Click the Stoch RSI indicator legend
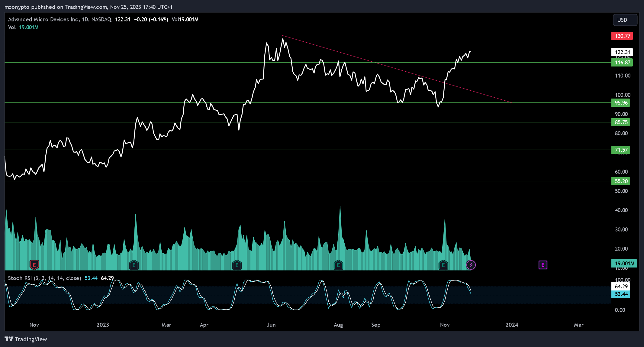The height and width of the screenshot is (347, 644). (44, 278)
